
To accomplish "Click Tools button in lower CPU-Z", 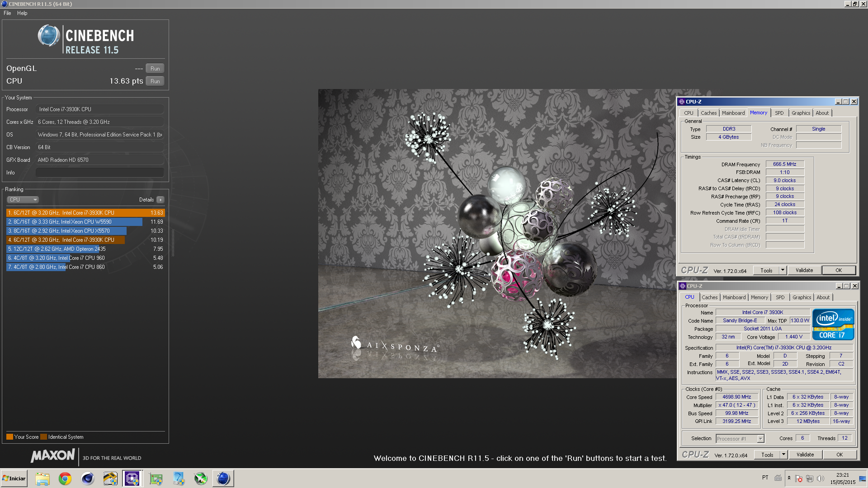I will [x=767, y=455].
